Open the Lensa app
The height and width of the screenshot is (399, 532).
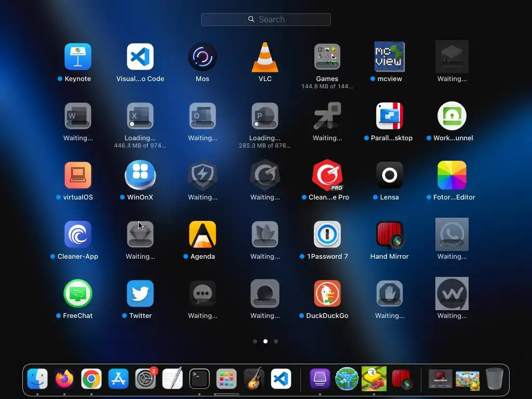point(390,175)
